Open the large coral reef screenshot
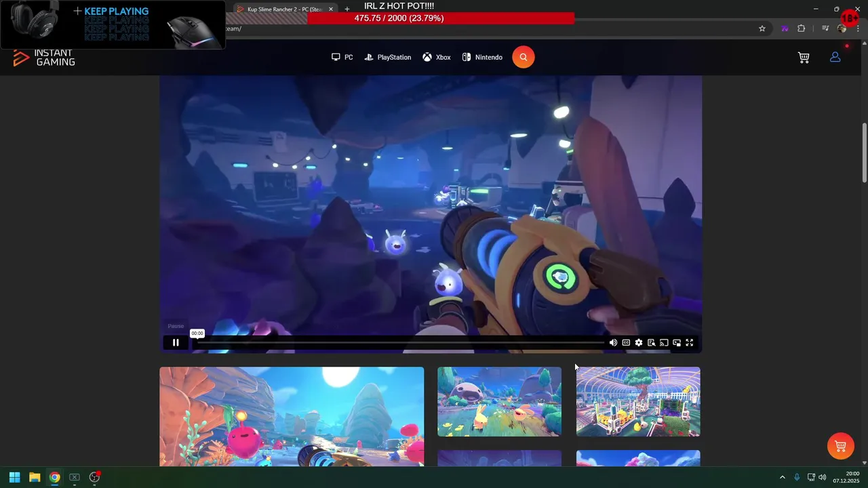 (x=292, y=416)
